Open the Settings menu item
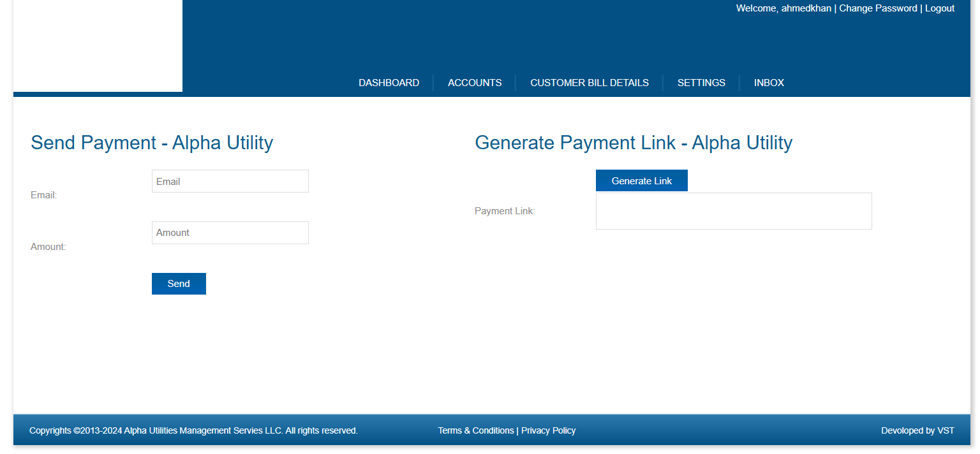The image size is (980, 454). tap(701, 83)
